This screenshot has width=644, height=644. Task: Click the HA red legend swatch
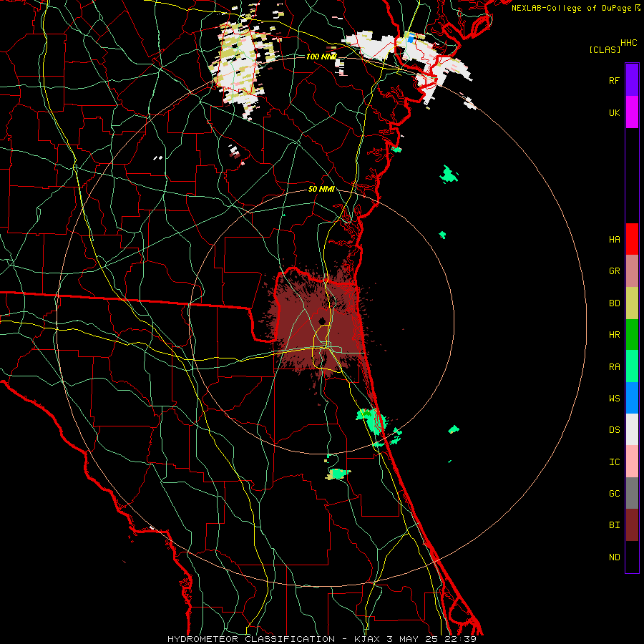[632, 239]
